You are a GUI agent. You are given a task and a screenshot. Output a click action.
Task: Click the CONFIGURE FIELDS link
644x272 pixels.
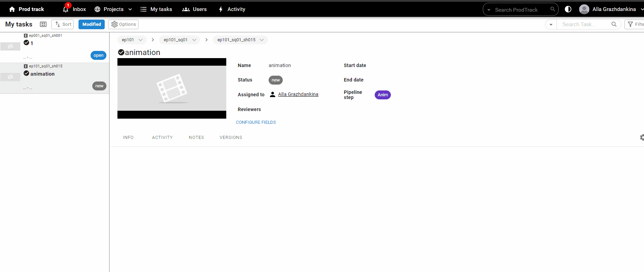coord(256,122)
